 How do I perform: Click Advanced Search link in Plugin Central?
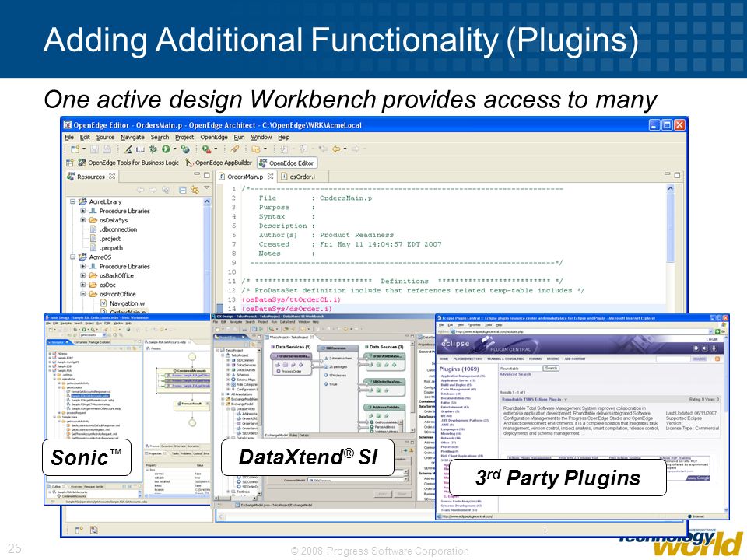coord(515,374)
